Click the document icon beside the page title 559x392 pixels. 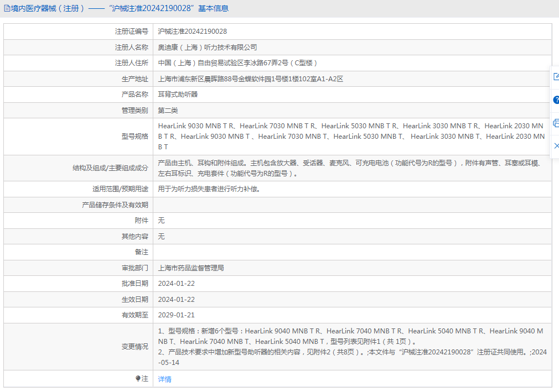[7, 8]
